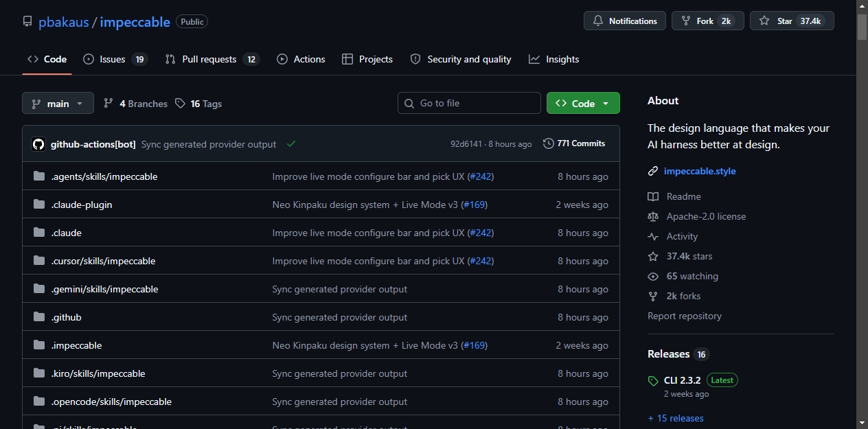Open the .kiro/skills/impeccable folder
The image size is (868, 429).
coord(98,373)
